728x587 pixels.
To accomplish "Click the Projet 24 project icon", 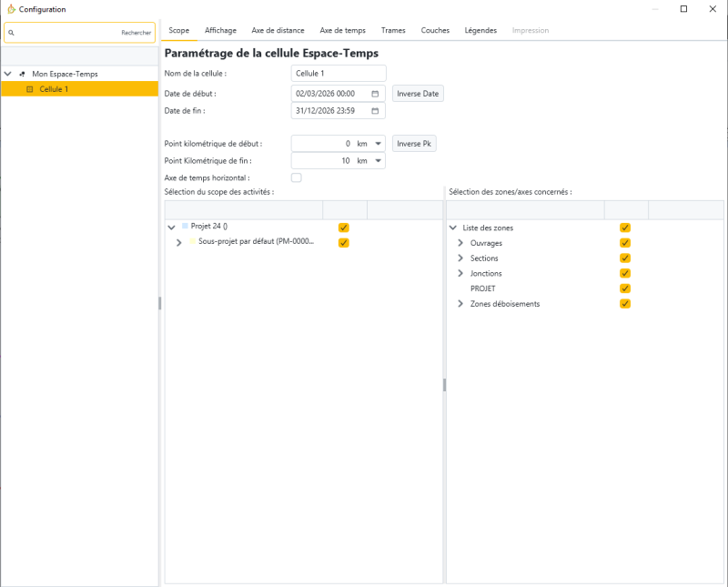I will point(185,226).
